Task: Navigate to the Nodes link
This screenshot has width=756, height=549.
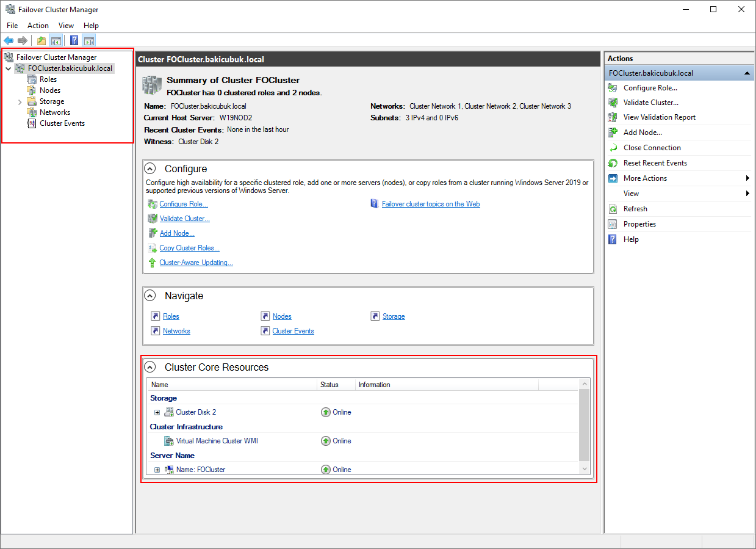Action: pyautogui.click(x=282, y=316)
